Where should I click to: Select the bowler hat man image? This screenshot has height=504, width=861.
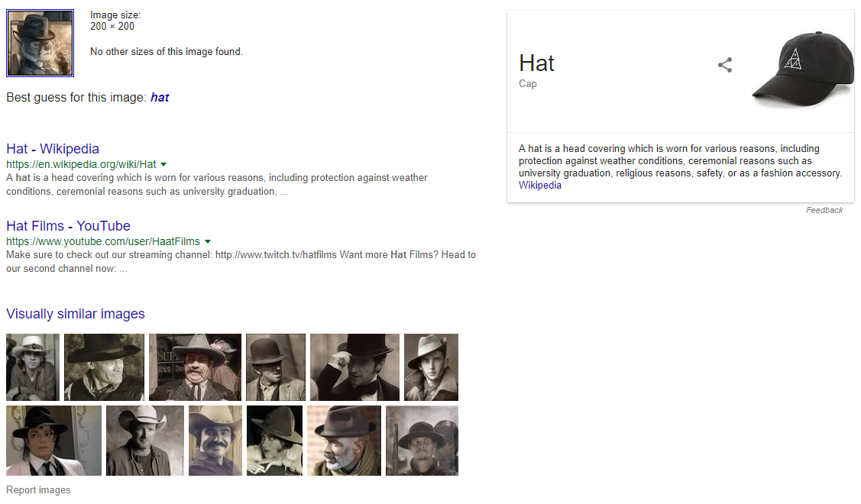(x=276, y=367)
